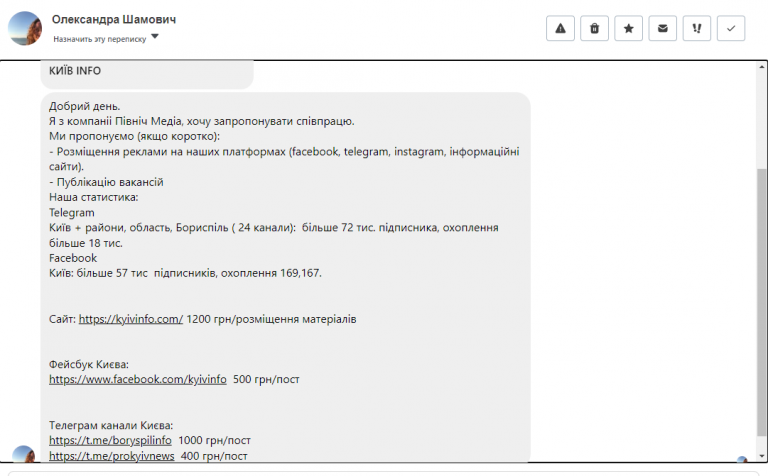Open the https://kyivinfo.com/ site link
768x476 pixels.
pos(131,319)
